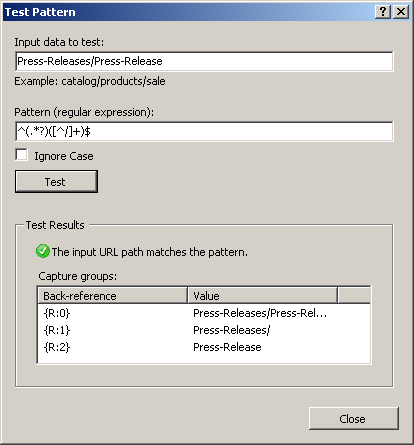Run the Test button
414x445 pixels.
[x=56, y=182]
